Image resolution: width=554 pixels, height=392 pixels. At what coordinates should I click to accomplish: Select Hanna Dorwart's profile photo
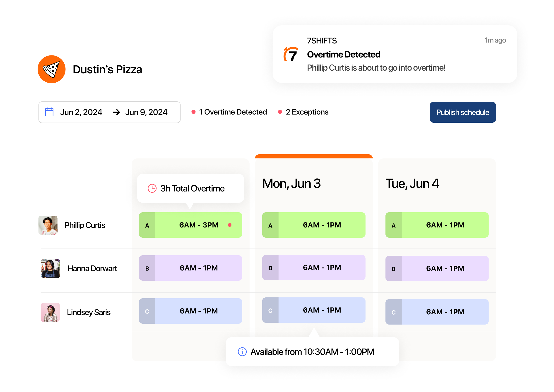[x=50, y=268]
